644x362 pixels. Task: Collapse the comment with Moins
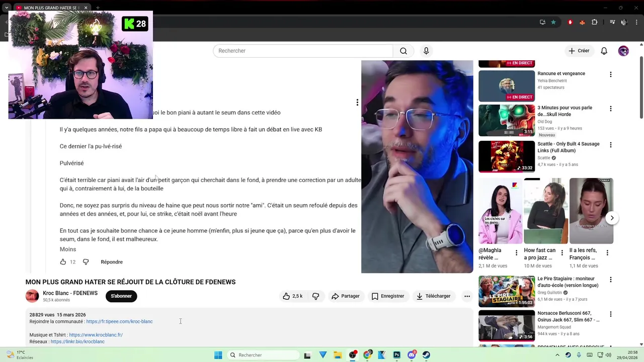(68, 249)
